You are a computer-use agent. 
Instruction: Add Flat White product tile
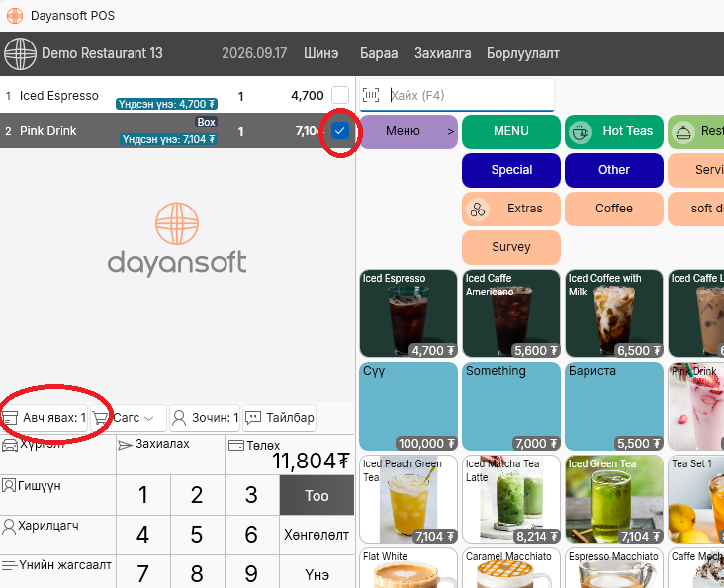[408, 568]
